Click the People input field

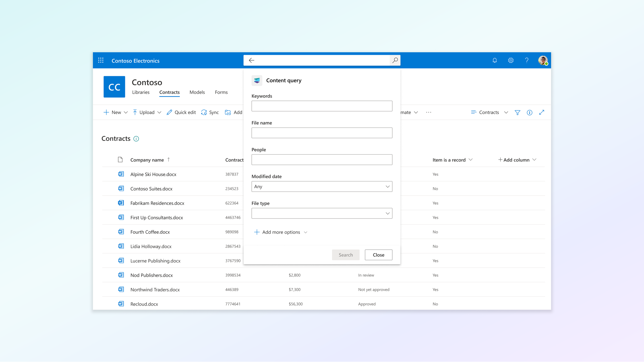tap(322, 160)
